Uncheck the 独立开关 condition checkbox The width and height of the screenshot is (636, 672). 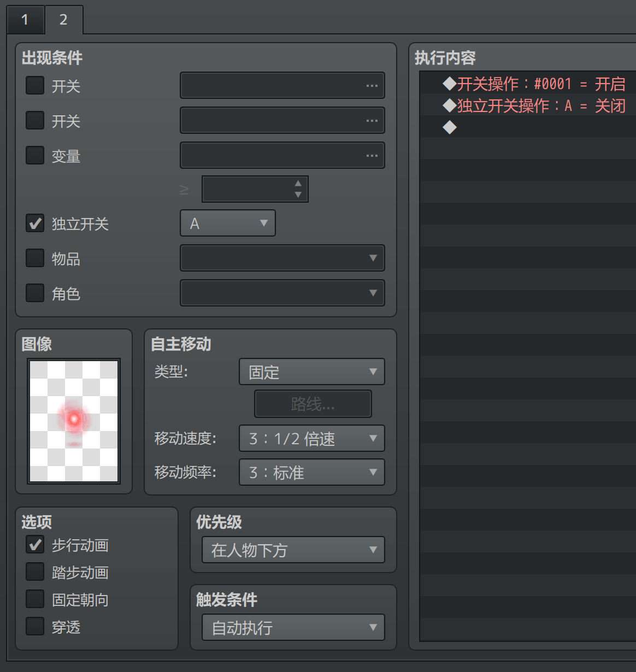(x=35, y=223)
